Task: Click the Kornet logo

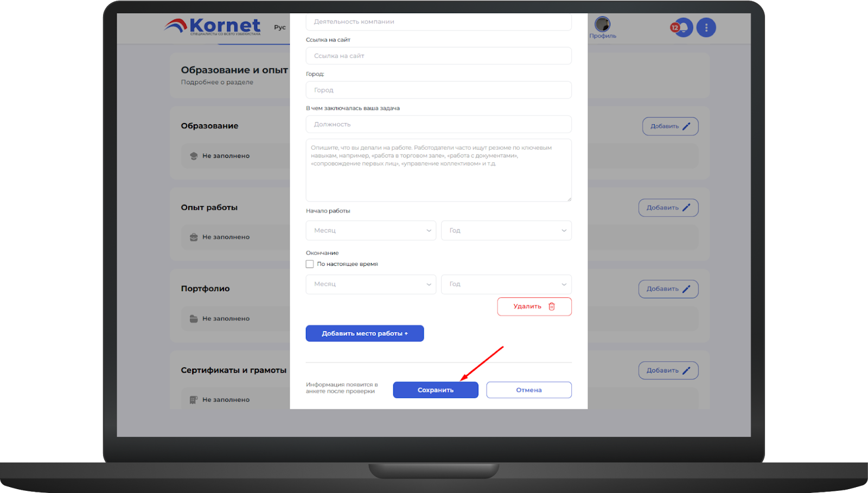Action: click(213, 26)
